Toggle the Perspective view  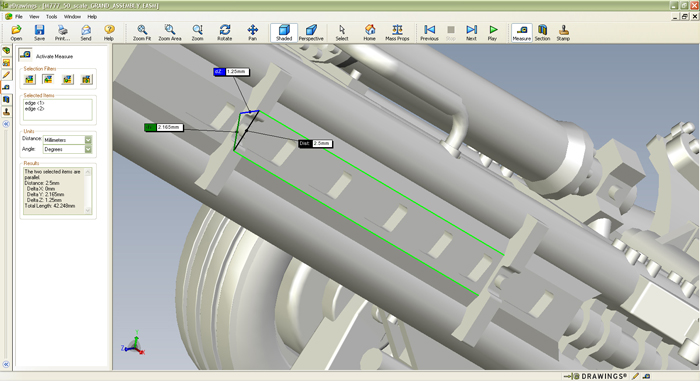(311, 33)
